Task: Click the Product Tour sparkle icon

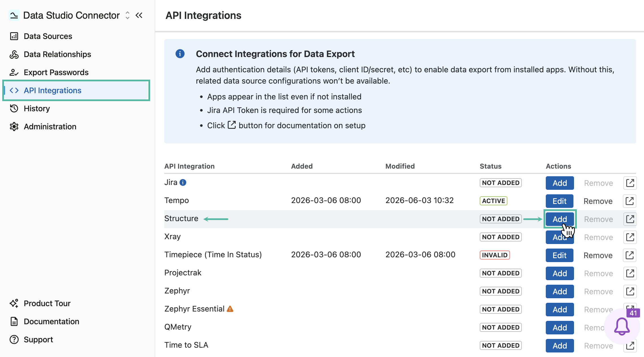Action: click(x=14, y=303)
